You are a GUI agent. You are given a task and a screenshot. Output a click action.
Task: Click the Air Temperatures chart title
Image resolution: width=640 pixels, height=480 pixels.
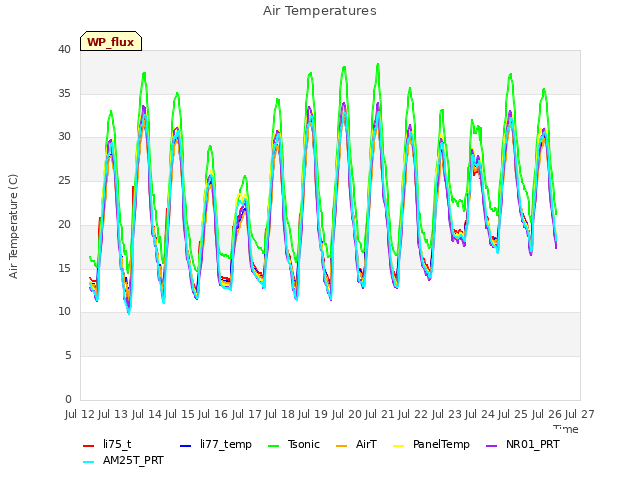coord(320,11)
